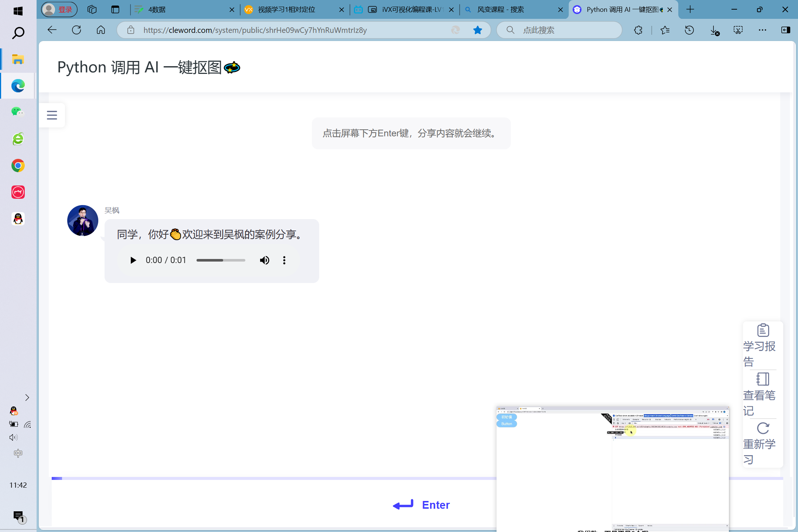Viewport: 798px width, 532px height.
Task: Open the Windows Start menu
Action: [18, 11]
